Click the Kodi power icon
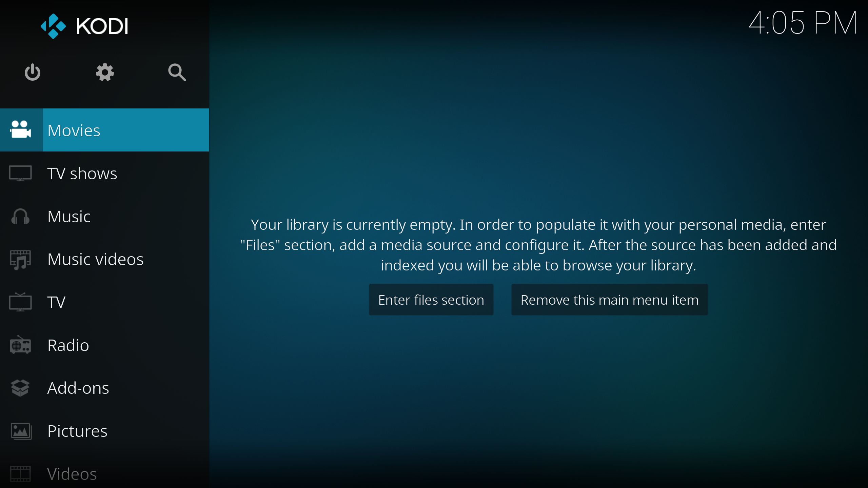Screen dimensions: 868x488 [x=32, y=72]
